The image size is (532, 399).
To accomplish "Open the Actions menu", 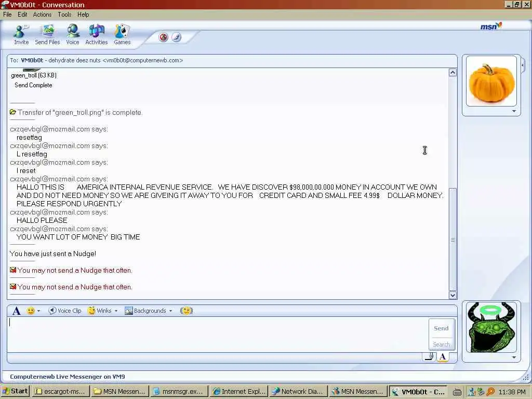I will [43, 15].
